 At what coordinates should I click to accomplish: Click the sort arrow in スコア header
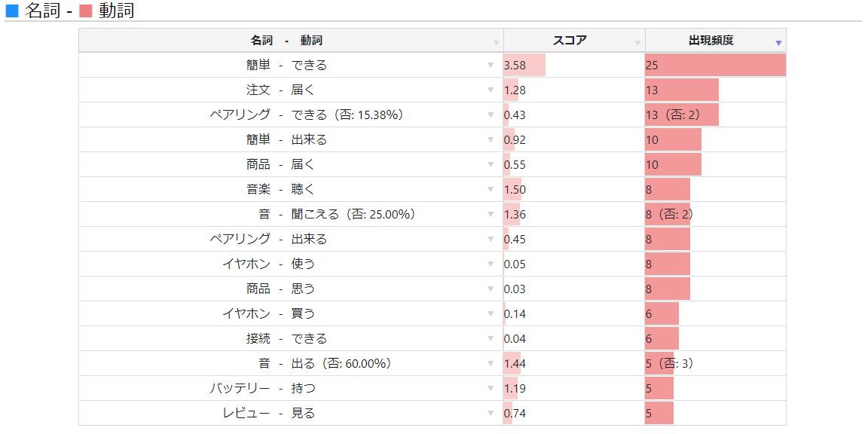coord(638,43)
